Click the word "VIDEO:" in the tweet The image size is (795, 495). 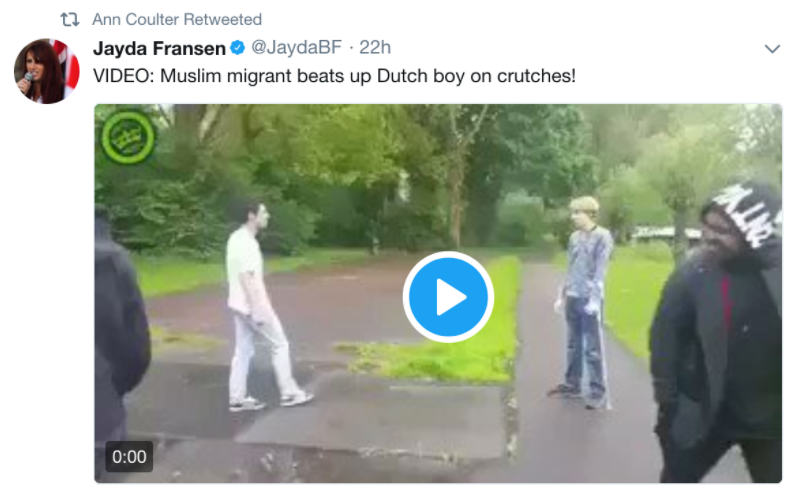click(124, 76)
